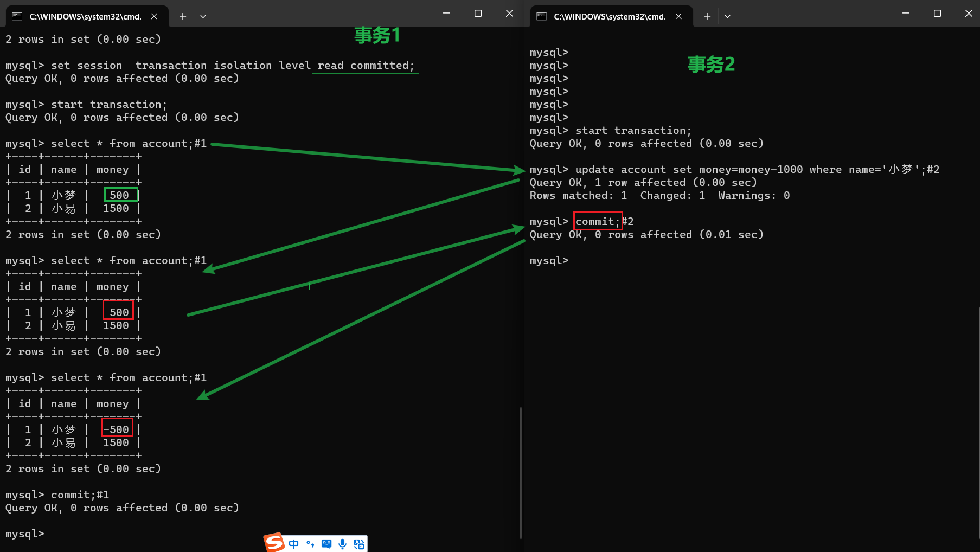Click the 'commit;#2' command text
Image resolution: width=980 pixels, height=552 pixels.
(604, 222)
